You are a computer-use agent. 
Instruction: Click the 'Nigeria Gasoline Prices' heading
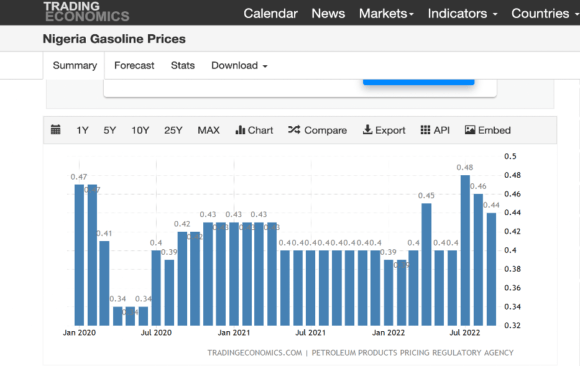(x=114, y=39)
